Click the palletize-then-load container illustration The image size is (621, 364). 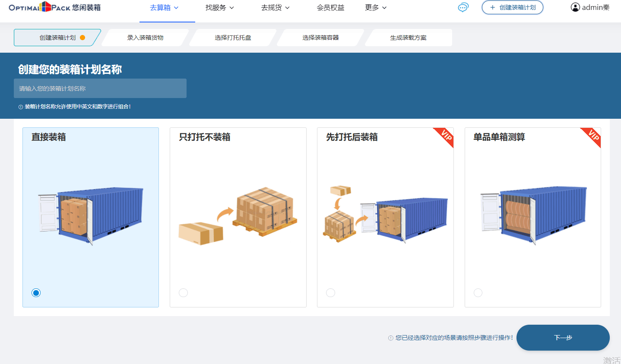click(385, 216)
